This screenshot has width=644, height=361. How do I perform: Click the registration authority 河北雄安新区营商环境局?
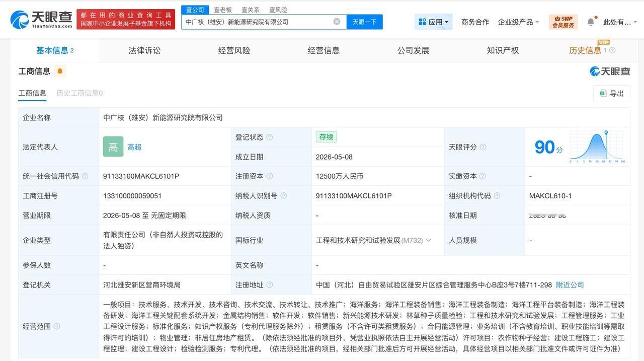[x=142, y=285]
